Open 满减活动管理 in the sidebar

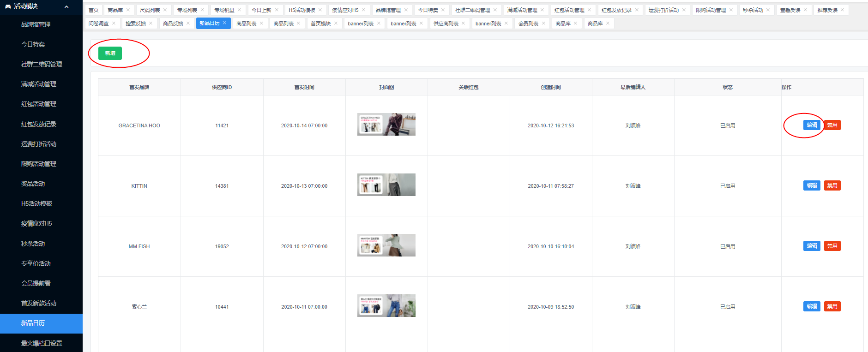click(41, 84)
